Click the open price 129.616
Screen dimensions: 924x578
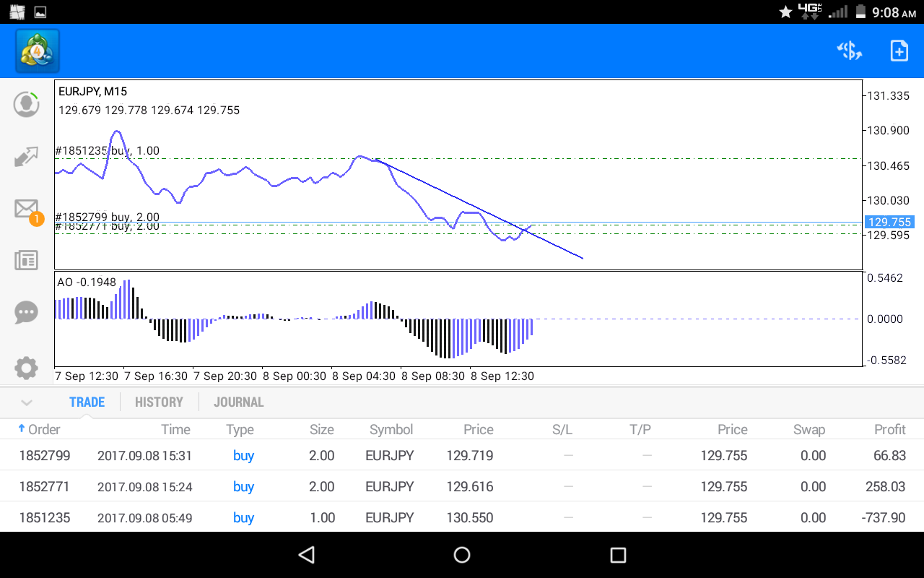coord(470,487)
